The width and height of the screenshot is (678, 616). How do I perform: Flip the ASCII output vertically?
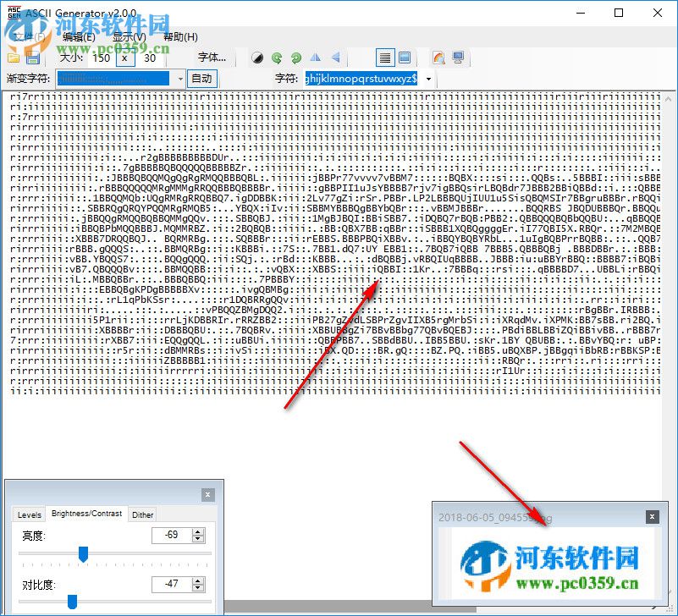(335, 58)
